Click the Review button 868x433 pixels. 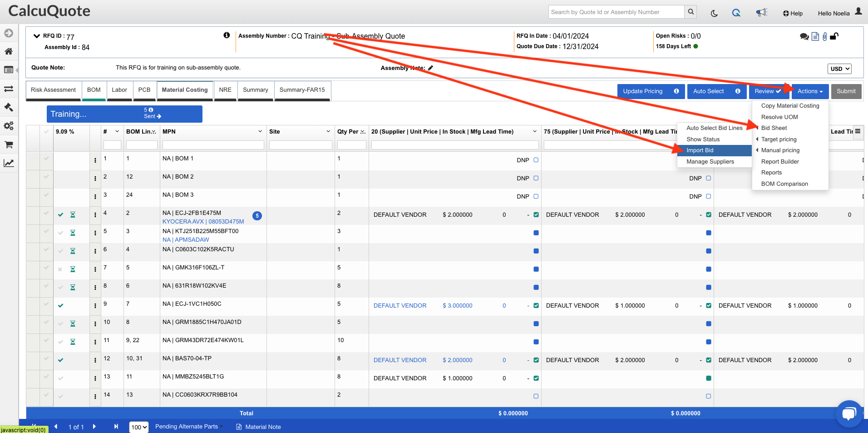click(x=768, y=91)
